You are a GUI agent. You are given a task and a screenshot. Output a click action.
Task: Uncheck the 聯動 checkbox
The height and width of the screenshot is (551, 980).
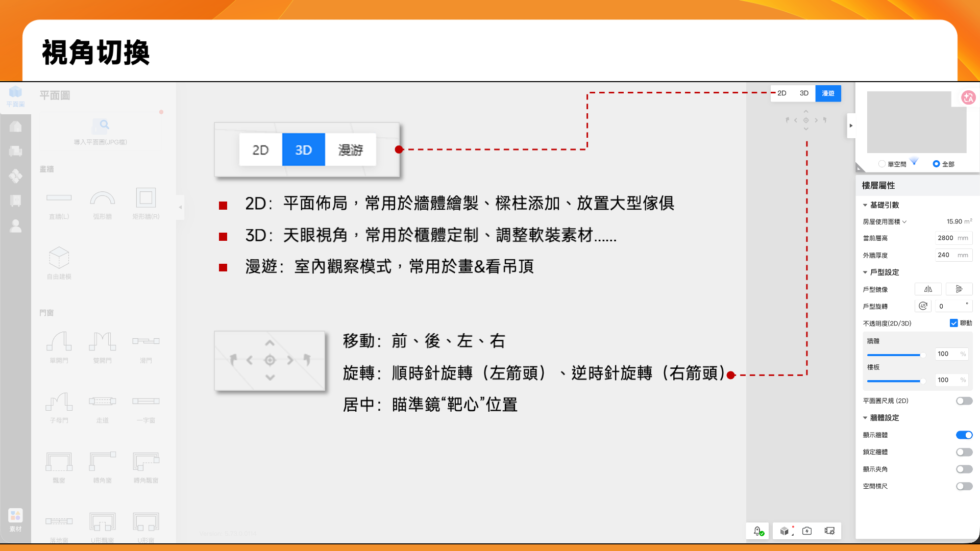[953, 323]
